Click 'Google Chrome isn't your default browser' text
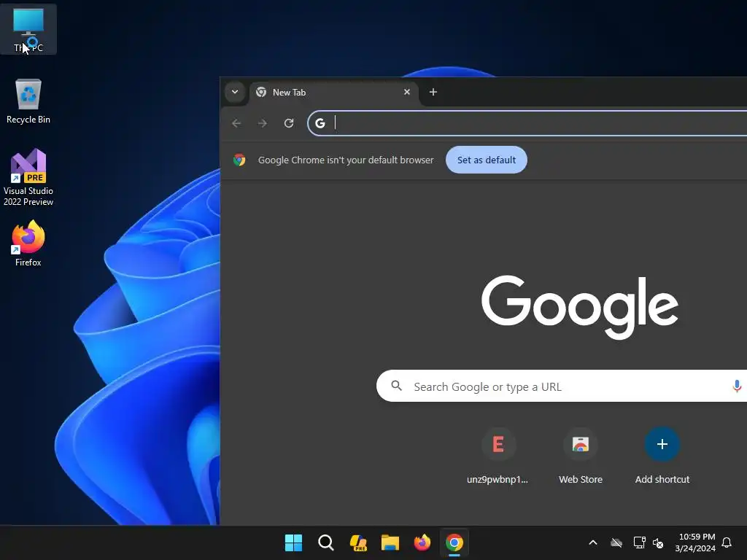The width and height of the screenshot is (747, 560). (346, 160)
